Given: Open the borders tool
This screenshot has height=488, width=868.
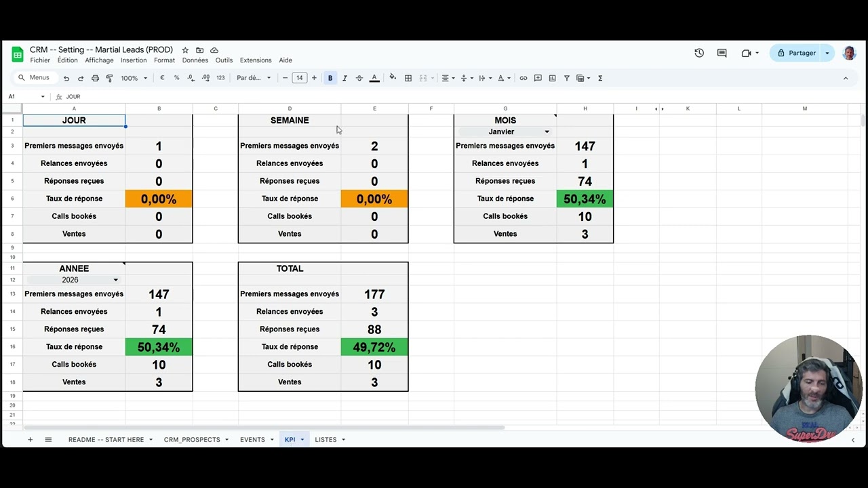Looking at the screenshot, I should point(408,78).
